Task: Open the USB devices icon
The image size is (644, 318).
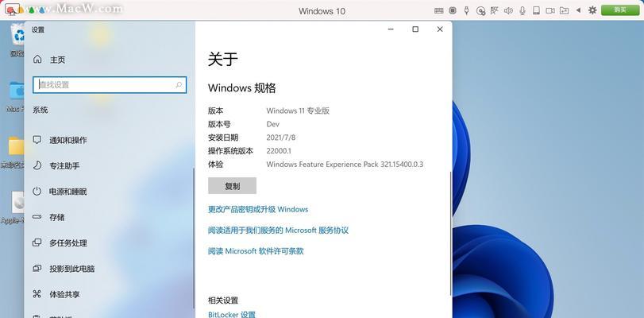Action: point(467,10)
